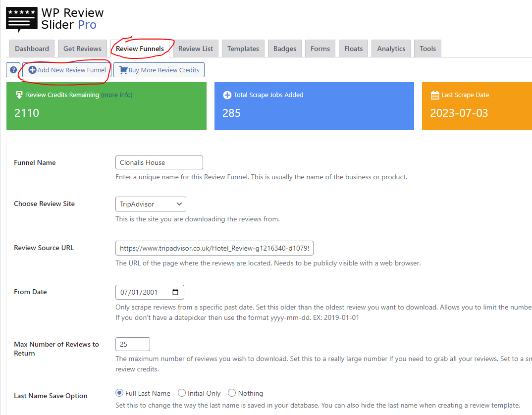Click the Funnel Name label
This screenshot has height=415, width=532.
tap(35, 162)
